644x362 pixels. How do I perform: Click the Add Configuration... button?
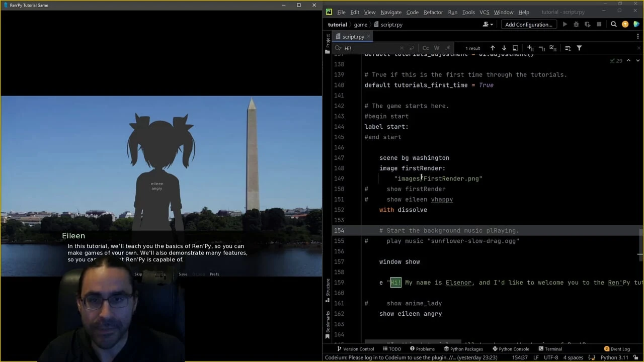528,24
